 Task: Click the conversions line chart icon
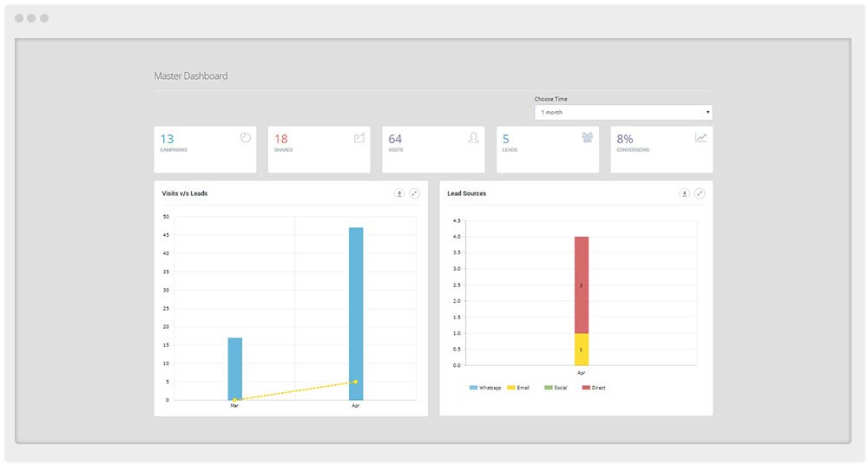[x=700, y=137]
